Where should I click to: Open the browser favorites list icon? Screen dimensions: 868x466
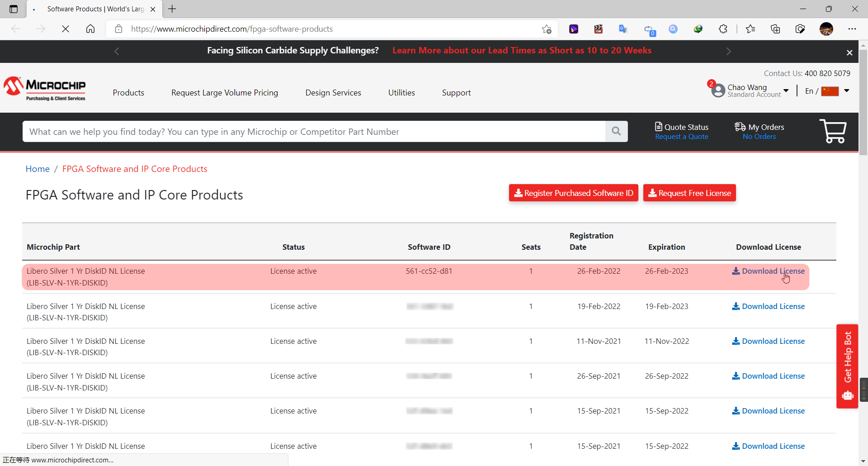750,29
